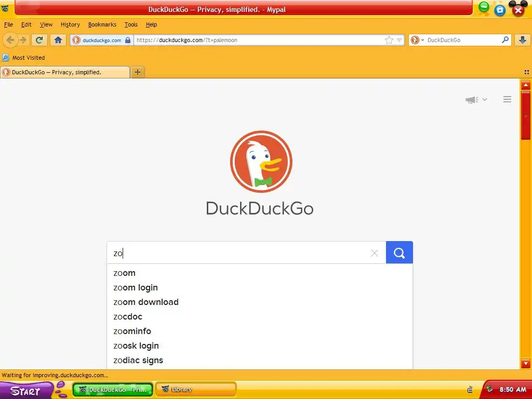Minimize the window with the green button
The width and height of the screenshot is (532, 399).
coord(484,7)
